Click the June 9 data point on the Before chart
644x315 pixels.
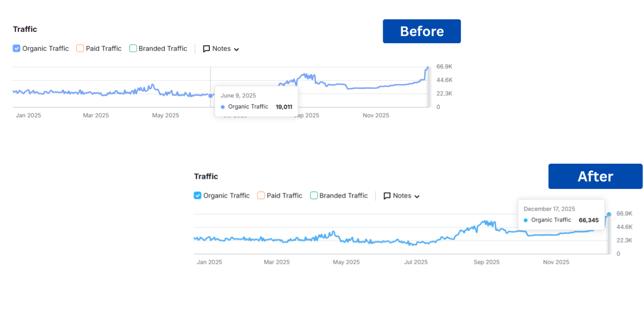211,96
